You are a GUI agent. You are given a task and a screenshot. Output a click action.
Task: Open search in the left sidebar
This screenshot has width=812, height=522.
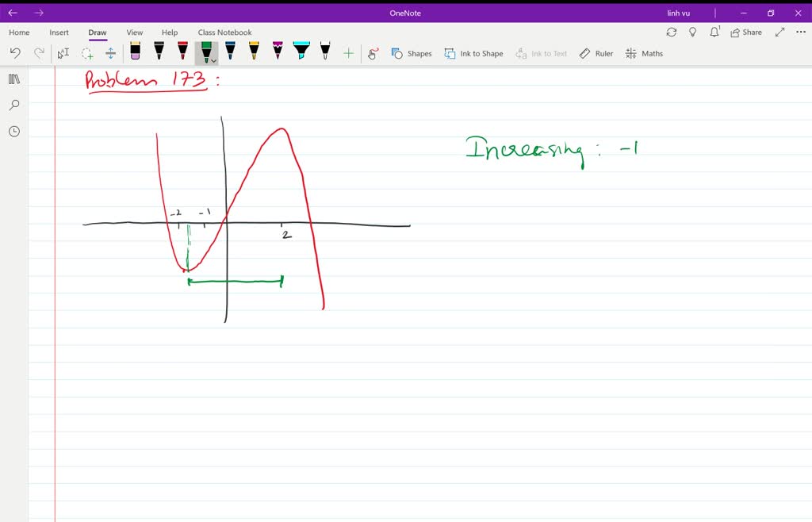(13, 105)
